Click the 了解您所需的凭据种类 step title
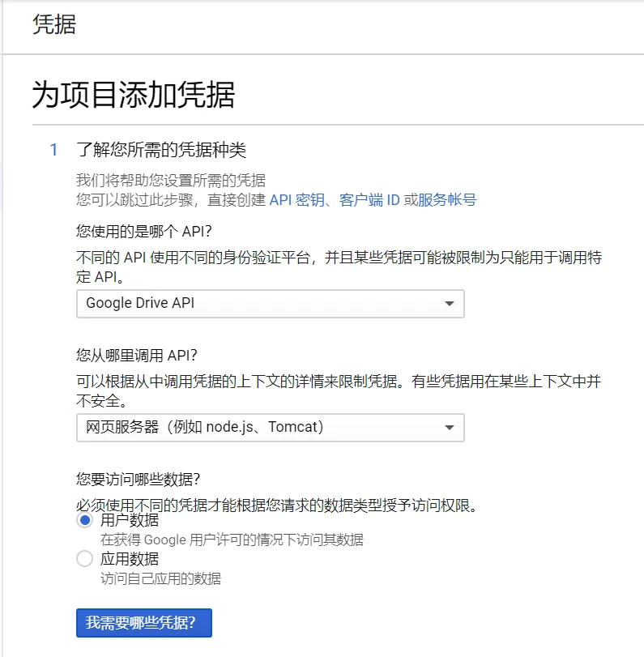Image resolution: width=644 pixels, height=657 pixels. (160, 150)
